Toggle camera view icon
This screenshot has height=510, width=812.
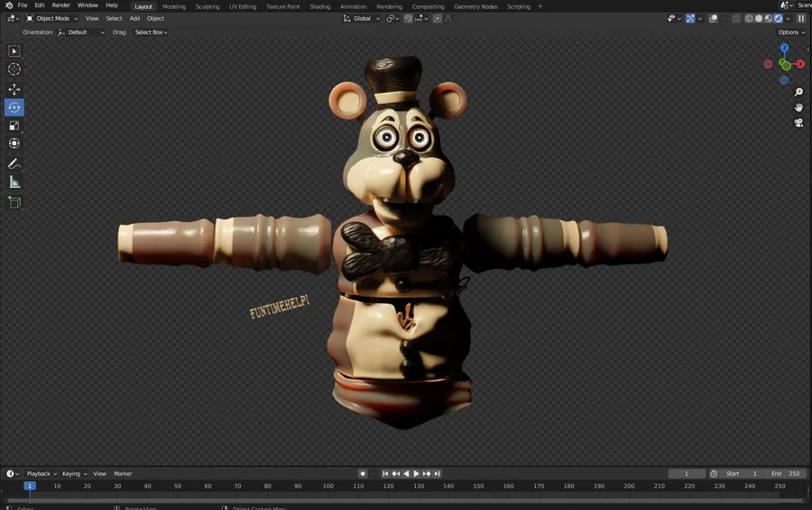(798, 123)
